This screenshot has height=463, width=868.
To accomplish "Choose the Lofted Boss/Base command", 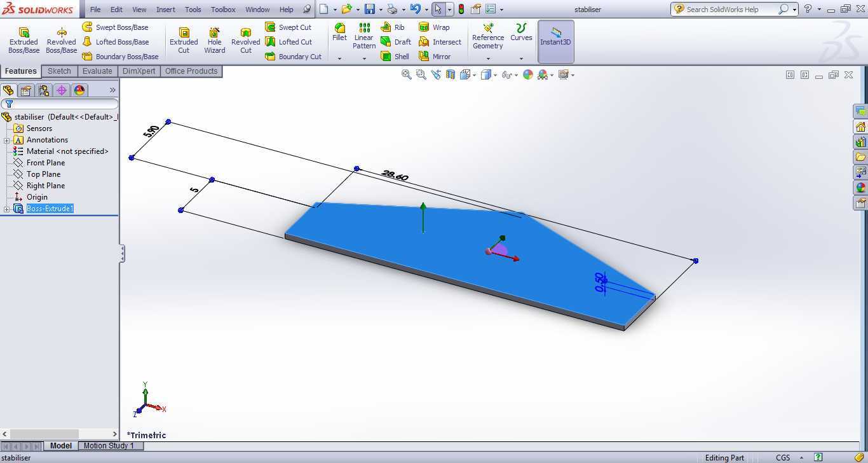I will tap(115, 42).
